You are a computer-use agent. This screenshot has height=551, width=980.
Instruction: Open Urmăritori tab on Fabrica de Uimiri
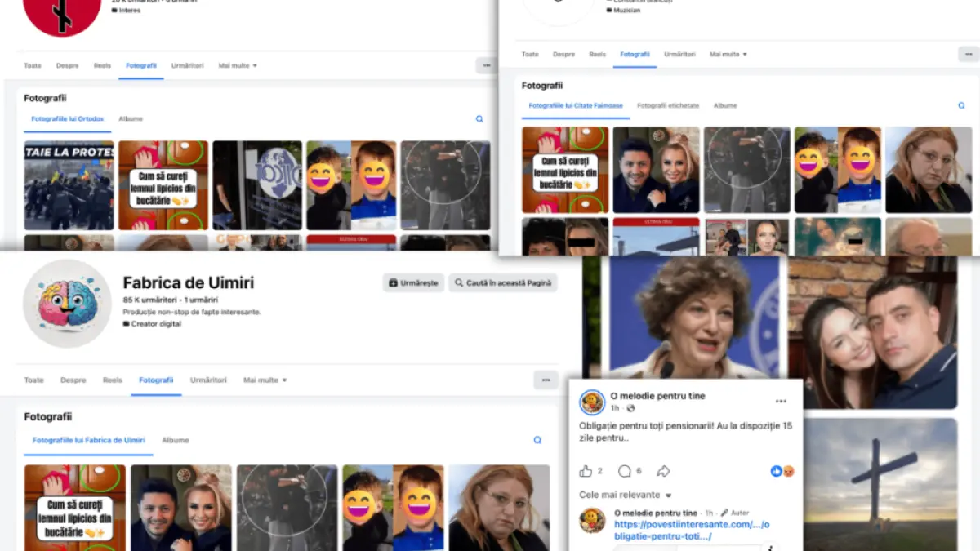click(209, 380)
